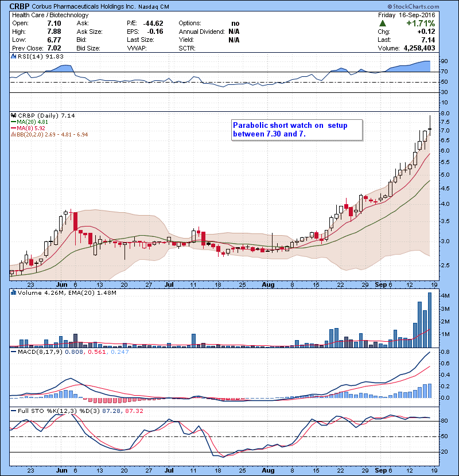Viewport: 459px width, 476px height.
Task: Select the Low value 6.77
Action: point(54,40)
